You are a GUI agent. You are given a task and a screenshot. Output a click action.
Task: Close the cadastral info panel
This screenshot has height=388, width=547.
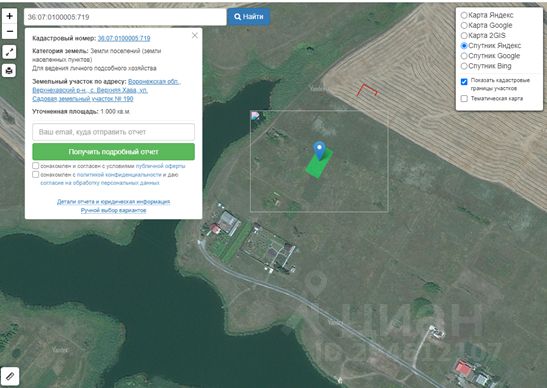(195, 35)
